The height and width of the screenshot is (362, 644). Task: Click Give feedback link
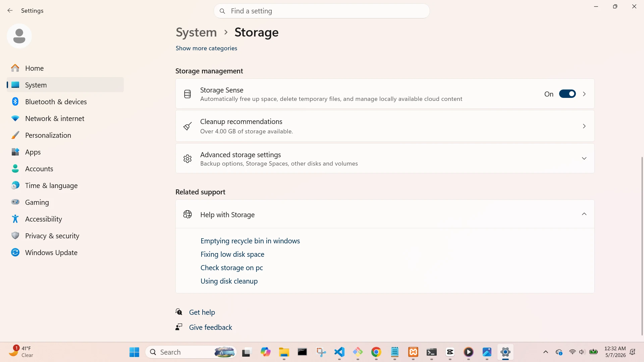(211, 327)
